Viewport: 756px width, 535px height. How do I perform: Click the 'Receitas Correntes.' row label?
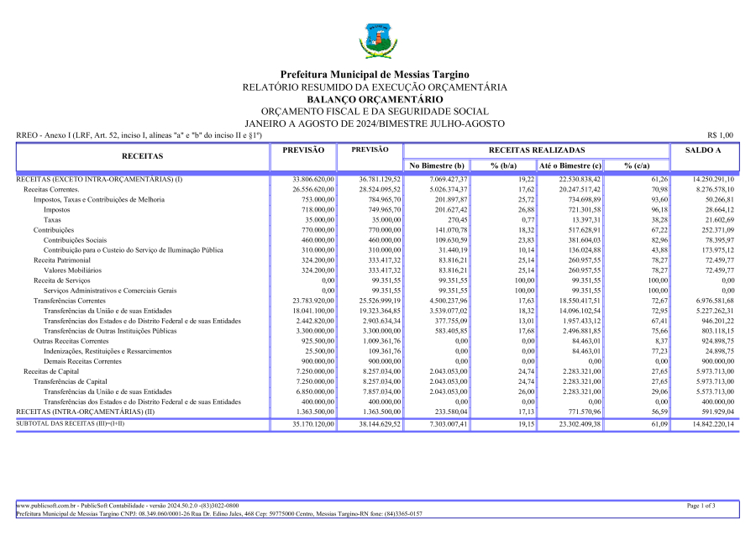pyautogui.click(x=51, y=190)
